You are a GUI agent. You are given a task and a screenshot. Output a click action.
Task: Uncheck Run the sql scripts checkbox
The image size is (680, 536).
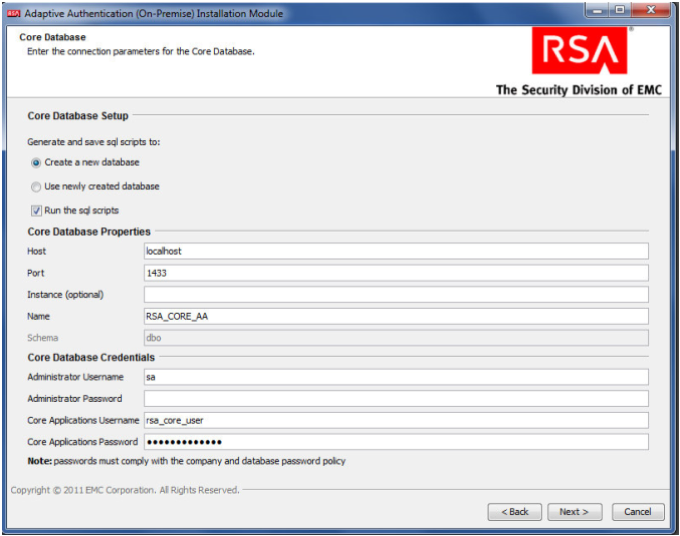(36, 211)
